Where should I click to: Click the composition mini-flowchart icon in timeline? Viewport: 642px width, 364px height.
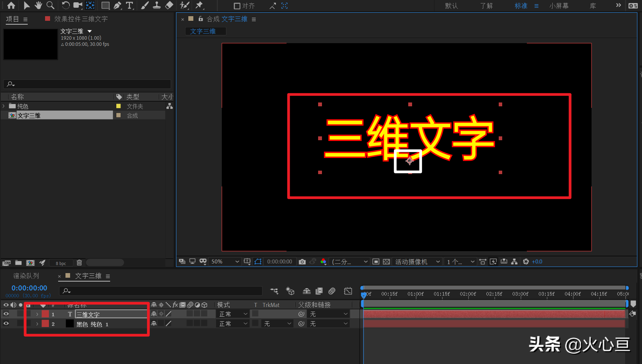coord(274,291)
